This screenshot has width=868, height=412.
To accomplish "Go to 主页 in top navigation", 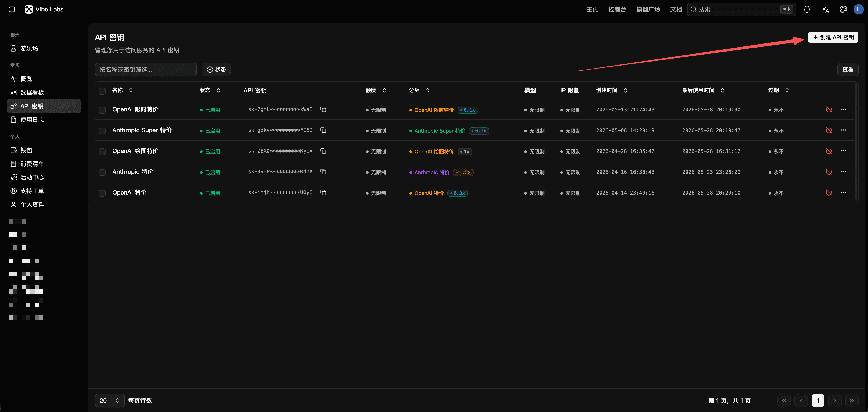I will [x=592, y=10].
